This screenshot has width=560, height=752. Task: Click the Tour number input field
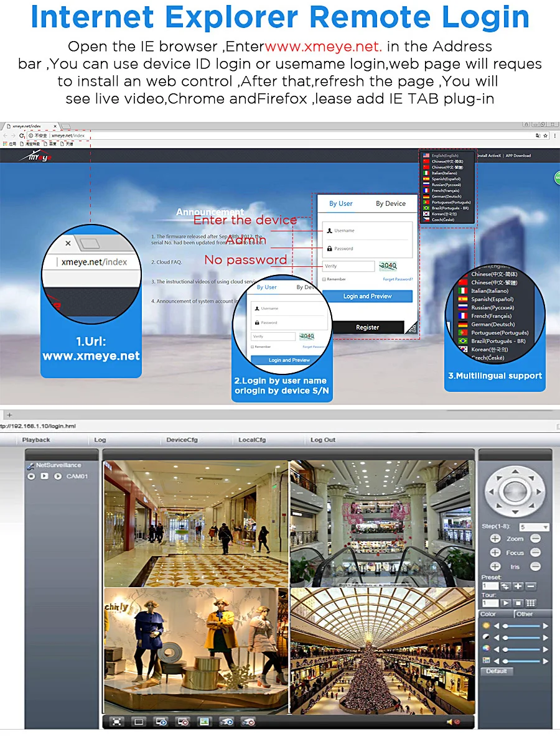[490, 603]
